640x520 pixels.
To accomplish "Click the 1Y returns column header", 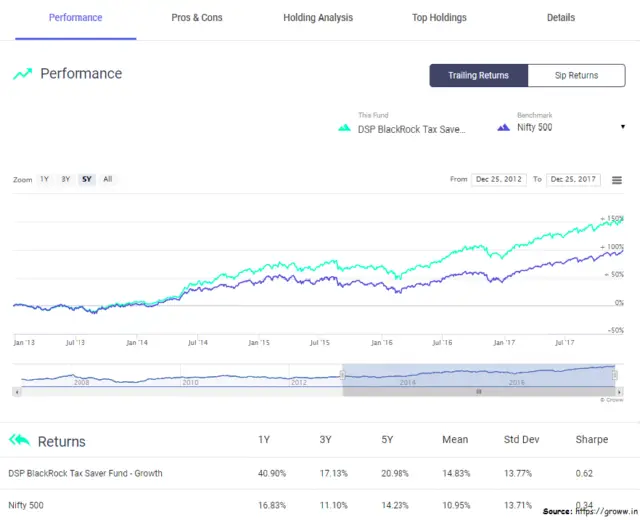I will [x=264, y=440].
